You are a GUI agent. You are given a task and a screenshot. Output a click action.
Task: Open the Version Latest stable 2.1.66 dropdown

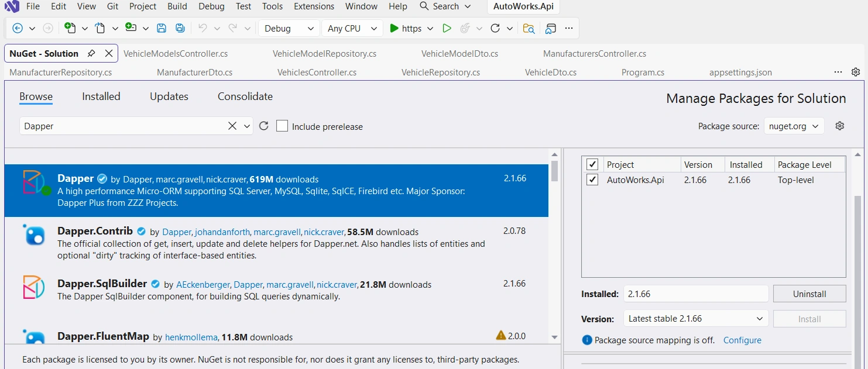tap(696, 319)
